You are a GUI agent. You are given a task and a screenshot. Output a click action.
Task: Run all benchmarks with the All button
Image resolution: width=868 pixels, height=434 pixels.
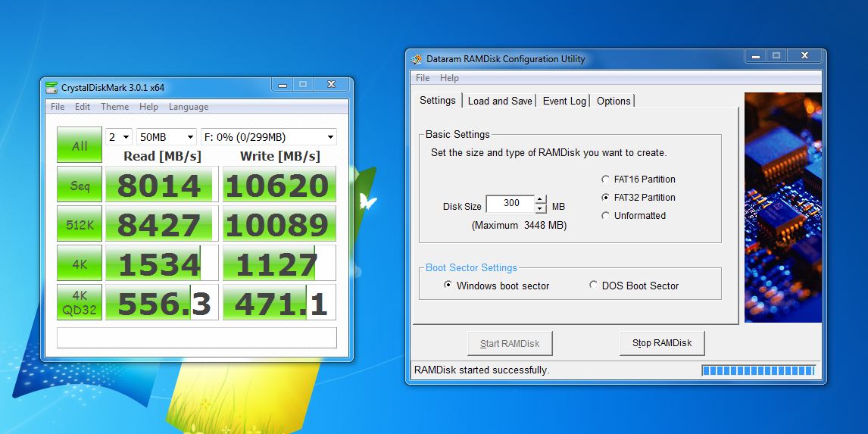point(80,145)
